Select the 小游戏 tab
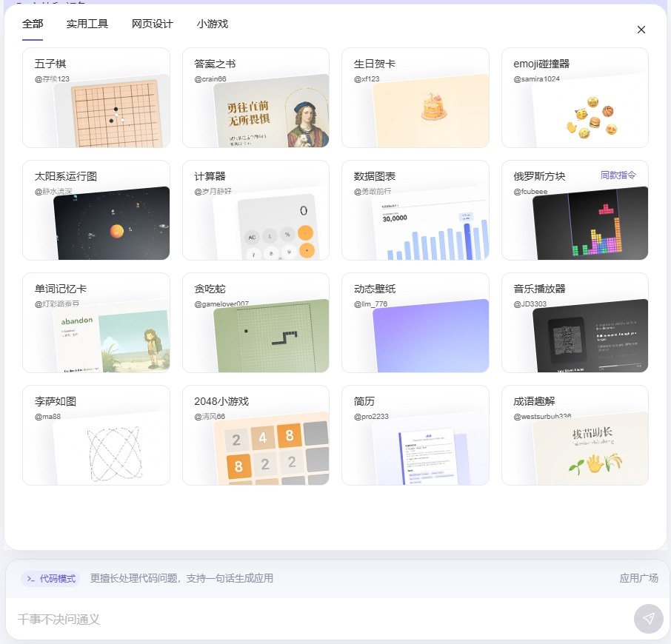Screen dimensions: 671x644 (213, 24)
